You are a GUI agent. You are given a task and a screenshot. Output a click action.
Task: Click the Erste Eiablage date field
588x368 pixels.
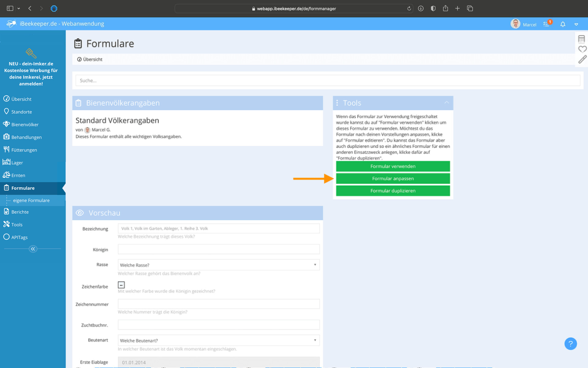click(219, 362)
